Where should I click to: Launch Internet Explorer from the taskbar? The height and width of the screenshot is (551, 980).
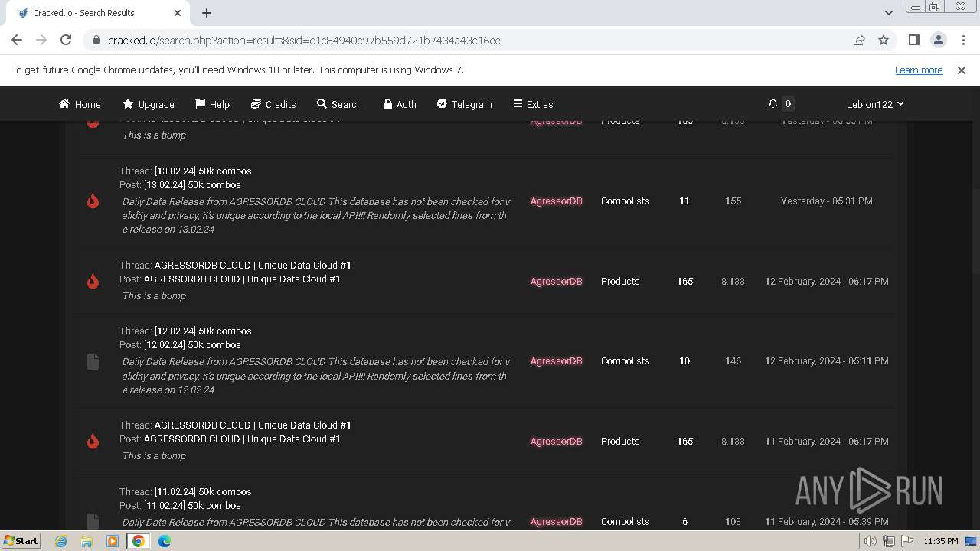click(60, 541)
